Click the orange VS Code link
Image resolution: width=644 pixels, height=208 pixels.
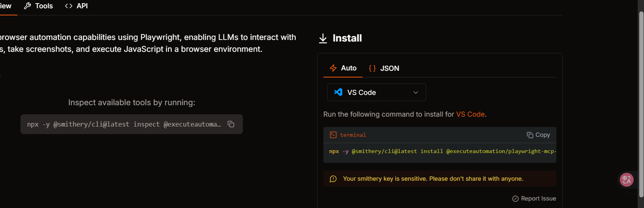[470, 114]
